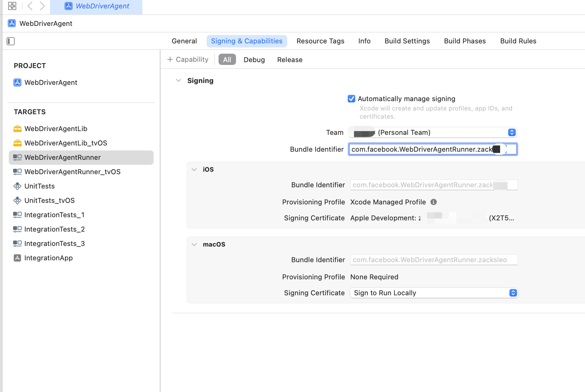Select the Release configuration filter

point(290,59)
